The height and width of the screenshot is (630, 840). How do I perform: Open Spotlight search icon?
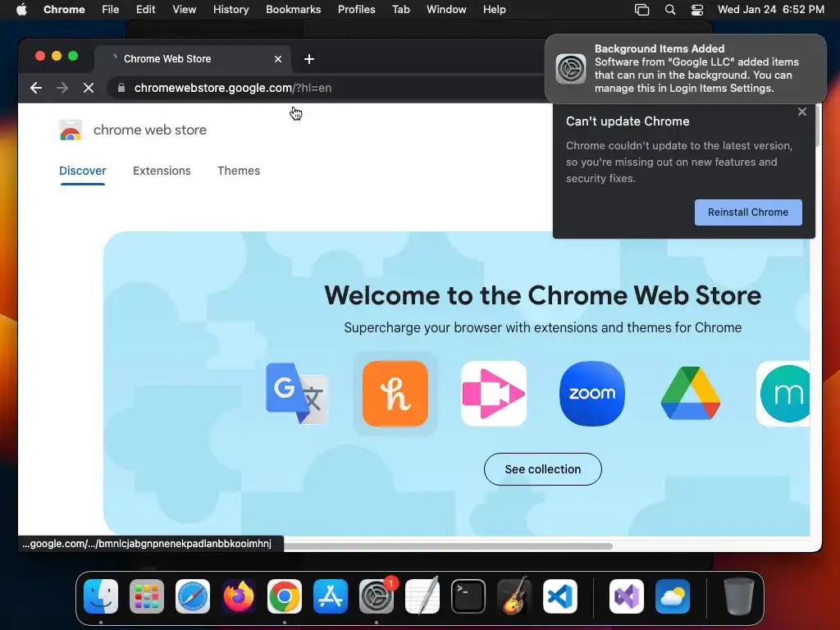pyautogui.click(x=669, y=10)
